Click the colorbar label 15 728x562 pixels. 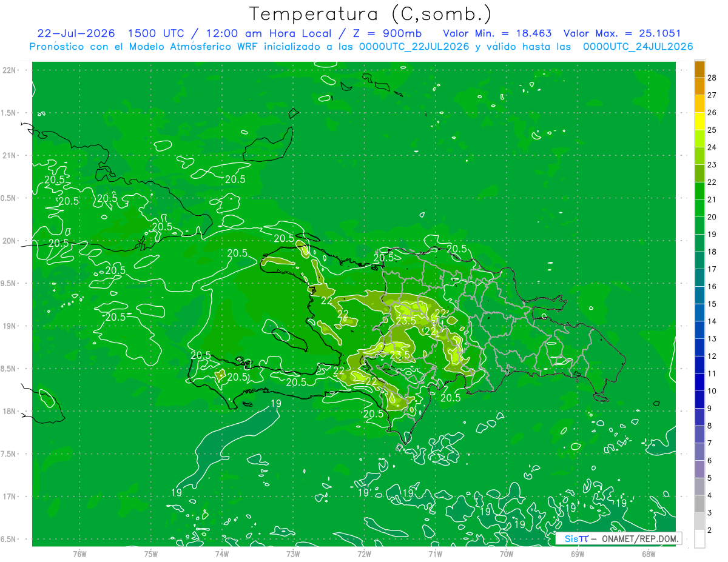(x=712, y=304)
